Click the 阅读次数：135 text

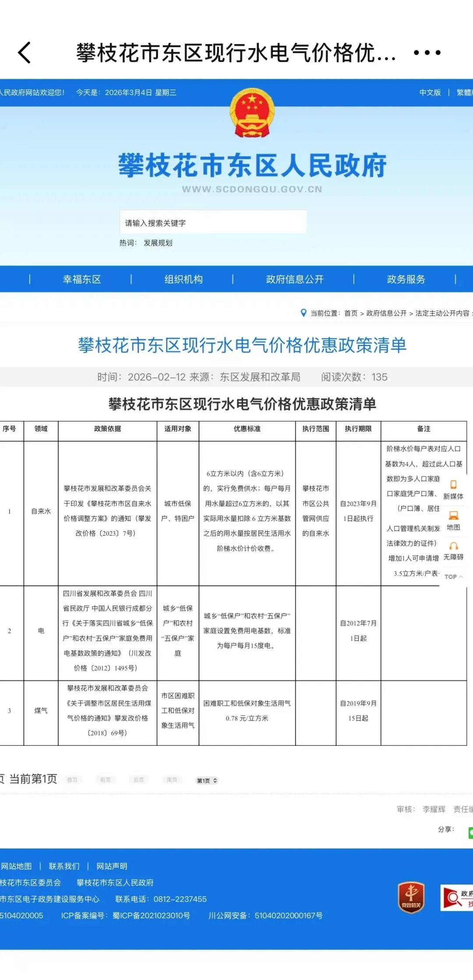[x=354, y=377]
